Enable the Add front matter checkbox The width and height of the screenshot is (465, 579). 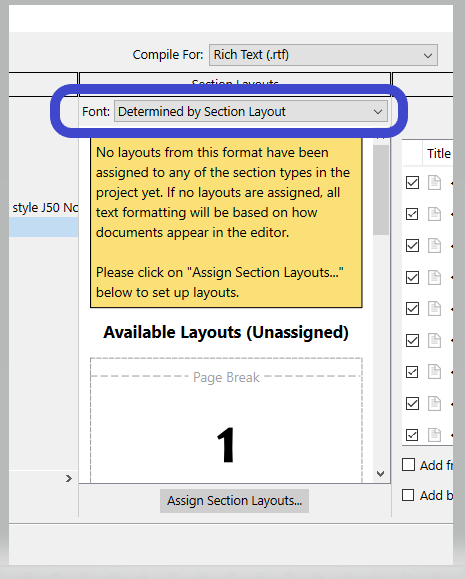tap(408, 465)
